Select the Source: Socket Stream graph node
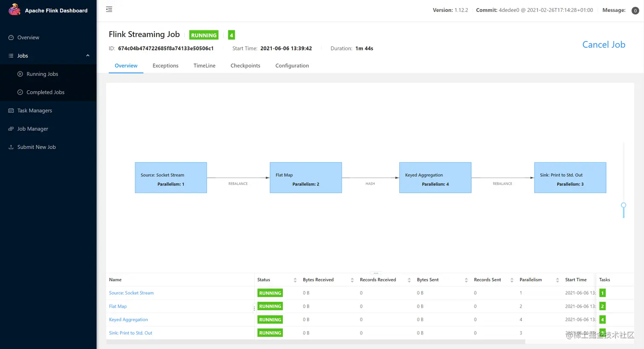 pos(171,178)
